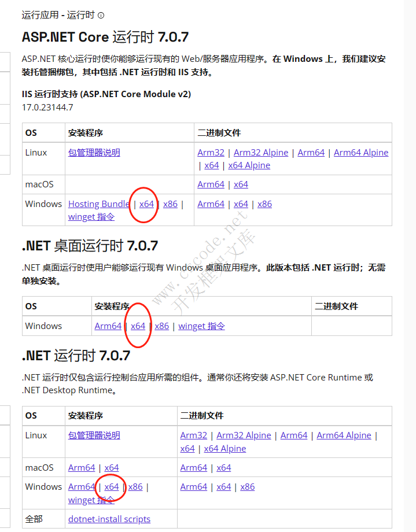Screen dimensions: 416x532
Task: Download Arm64 Alpine binary for .NET 运行时
Action: point(344,435)
